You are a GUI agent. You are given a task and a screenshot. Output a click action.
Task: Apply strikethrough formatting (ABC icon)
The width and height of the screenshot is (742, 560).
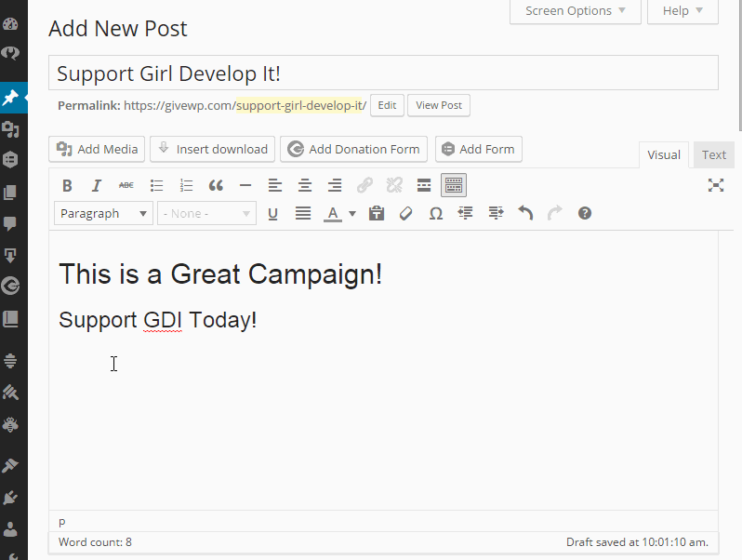[126, 185]
